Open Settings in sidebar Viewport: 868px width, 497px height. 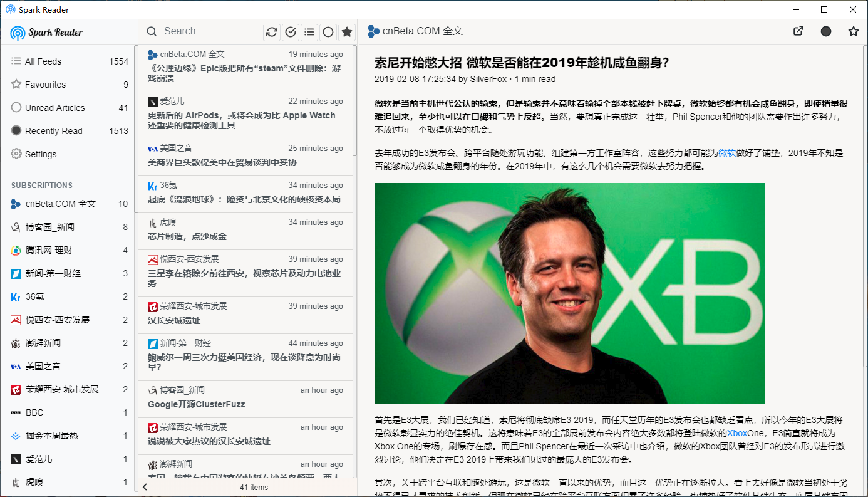pos(69,154)
